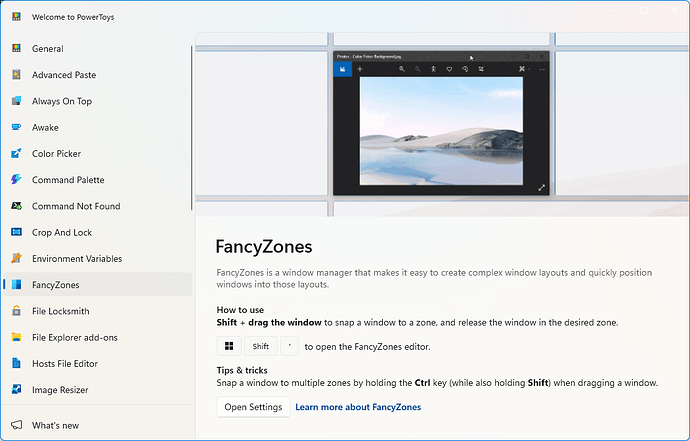Select the Advanced Paste icon
Image resolution: width=690 pixels, height=441 pixels.
tap(16, 75)
